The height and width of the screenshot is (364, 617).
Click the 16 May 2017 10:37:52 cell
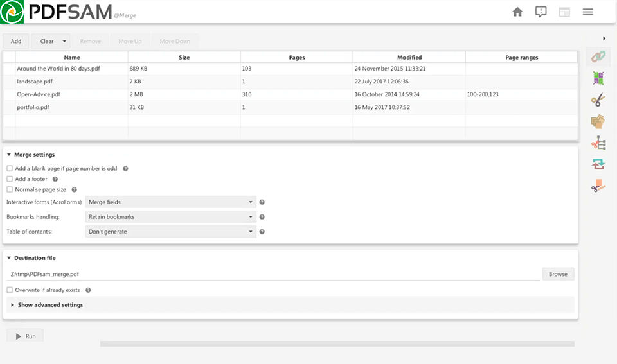409,107
